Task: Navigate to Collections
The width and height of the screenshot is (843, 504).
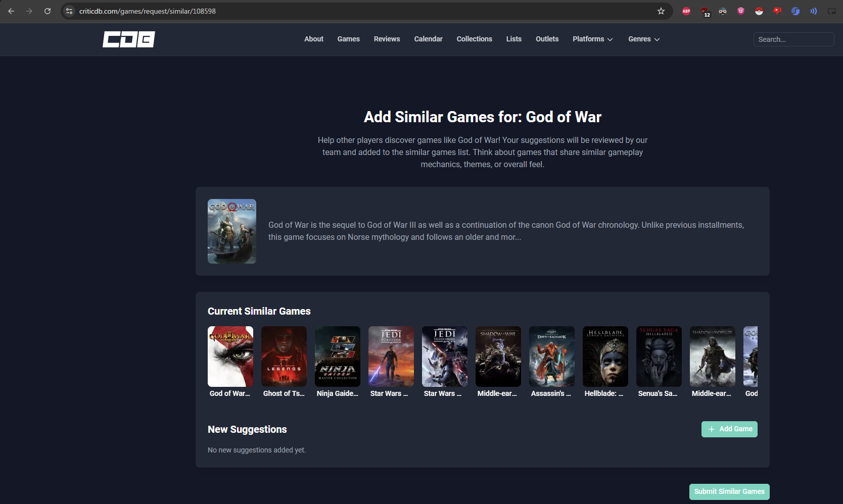Action: 475,39
